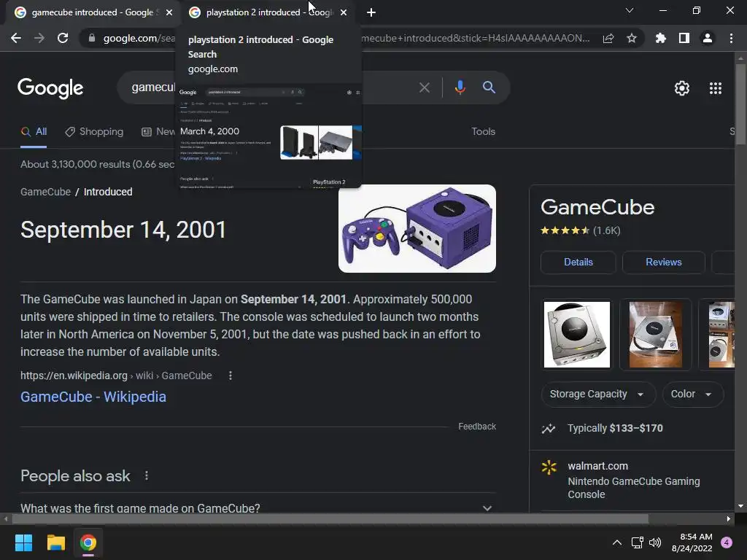Switch to playstation 2 introduced tab
747x560 pixels.
coord(267,12)
